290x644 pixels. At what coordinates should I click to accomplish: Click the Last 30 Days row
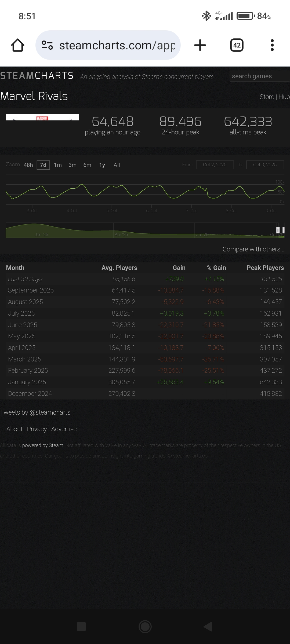point(145,279)
